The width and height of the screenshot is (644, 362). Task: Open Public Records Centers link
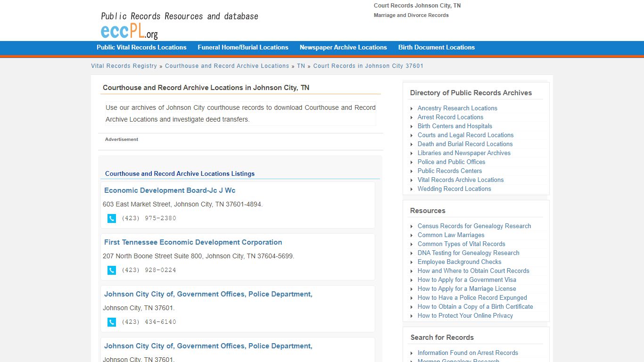[x=450, y=171]
